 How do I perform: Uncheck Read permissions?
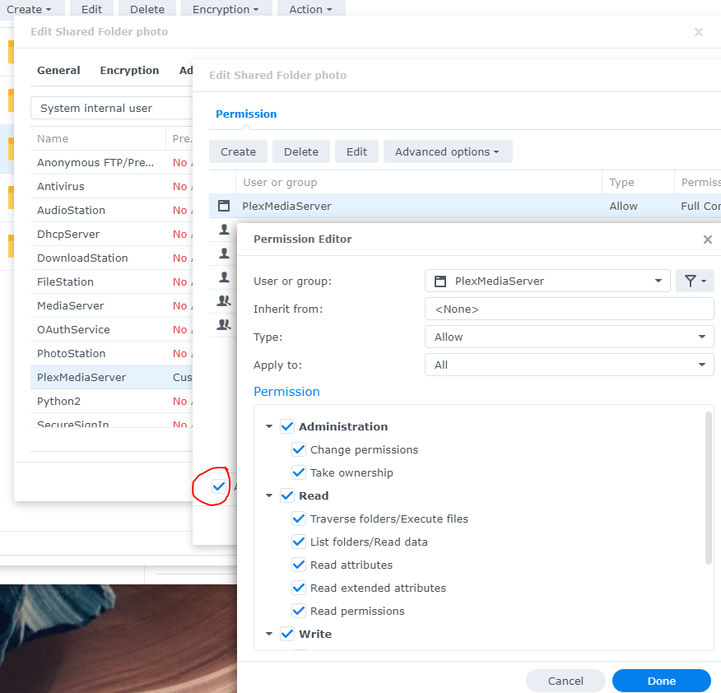click(298, 610)
